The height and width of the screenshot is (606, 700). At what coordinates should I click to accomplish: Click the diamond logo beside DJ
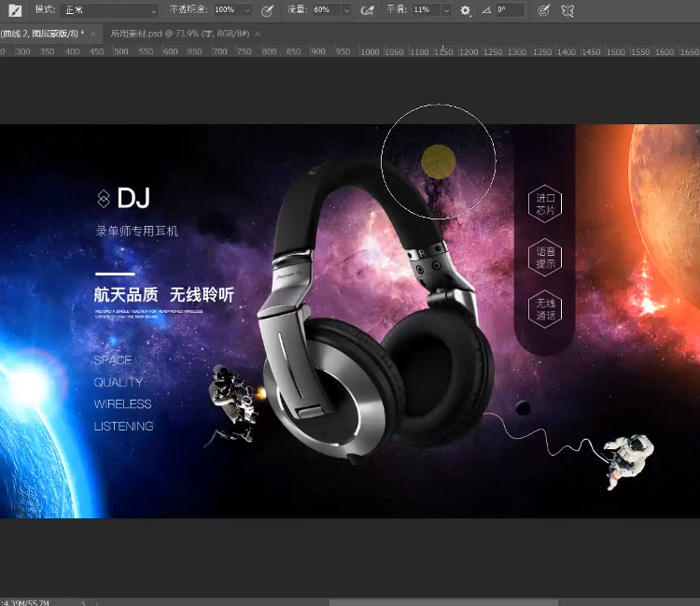(x=103, y=199)
